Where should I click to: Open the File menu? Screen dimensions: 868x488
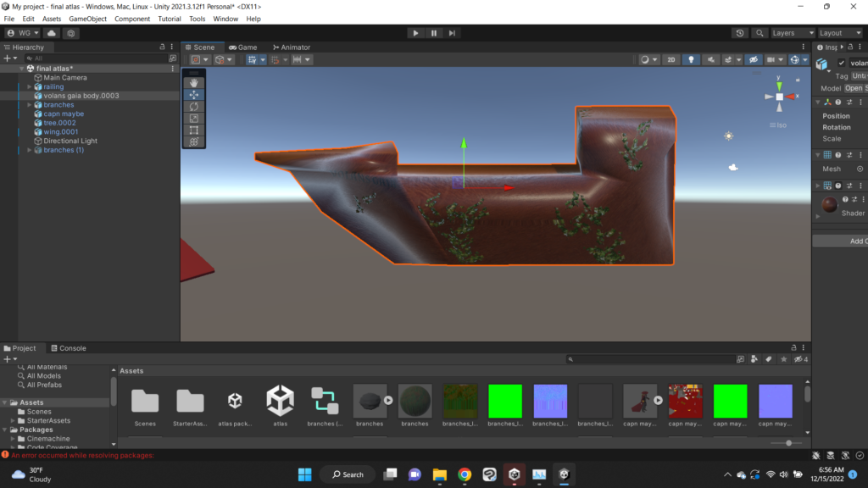point(8,19)
